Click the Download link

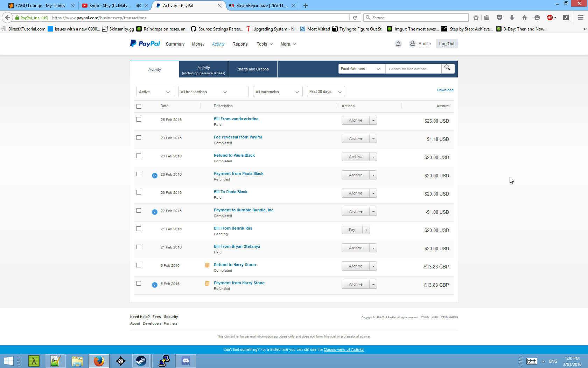coord(445,90)
